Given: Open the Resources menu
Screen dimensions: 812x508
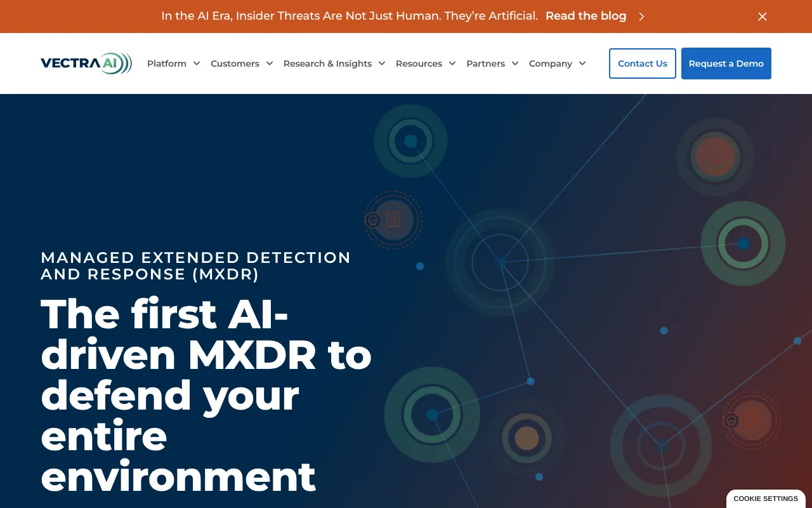Looking at the screenshot, I should 419,63.
